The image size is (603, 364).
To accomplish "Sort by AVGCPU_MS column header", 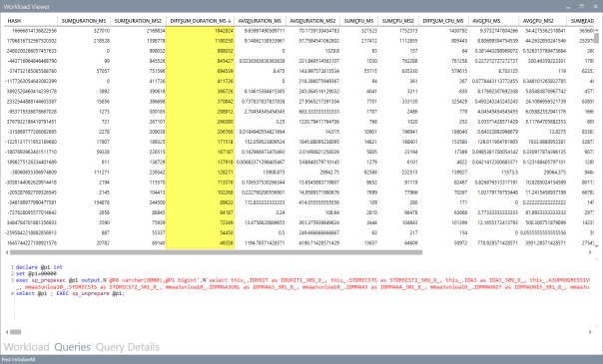I will pos(486,21).
